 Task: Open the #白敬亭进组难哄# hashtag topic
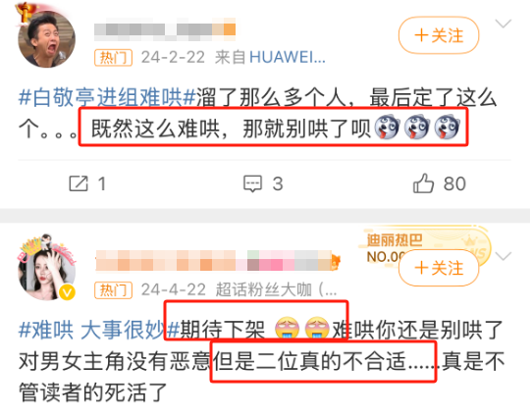click(x=107, y=98)
